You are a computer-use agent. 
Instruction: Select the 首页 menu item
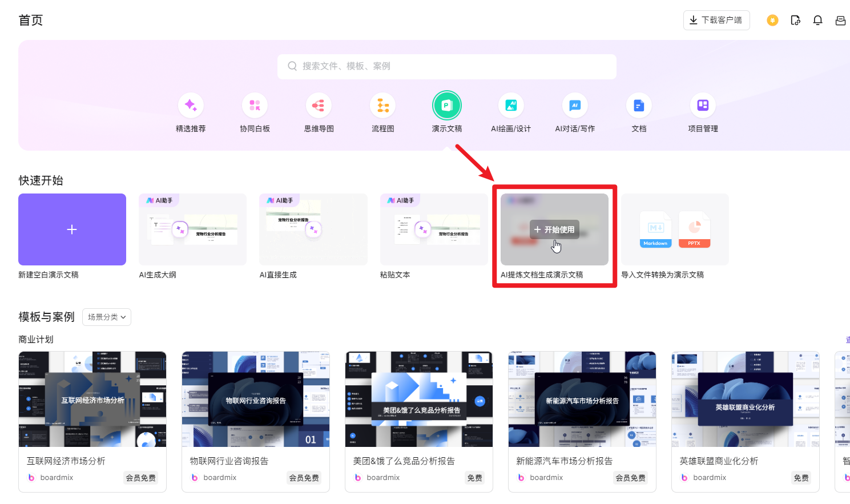pos(30,19)
